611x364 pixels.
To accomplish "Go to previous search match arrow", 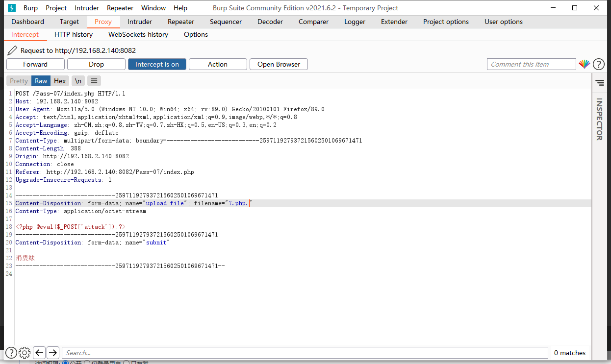I will [x=39, y=352].
